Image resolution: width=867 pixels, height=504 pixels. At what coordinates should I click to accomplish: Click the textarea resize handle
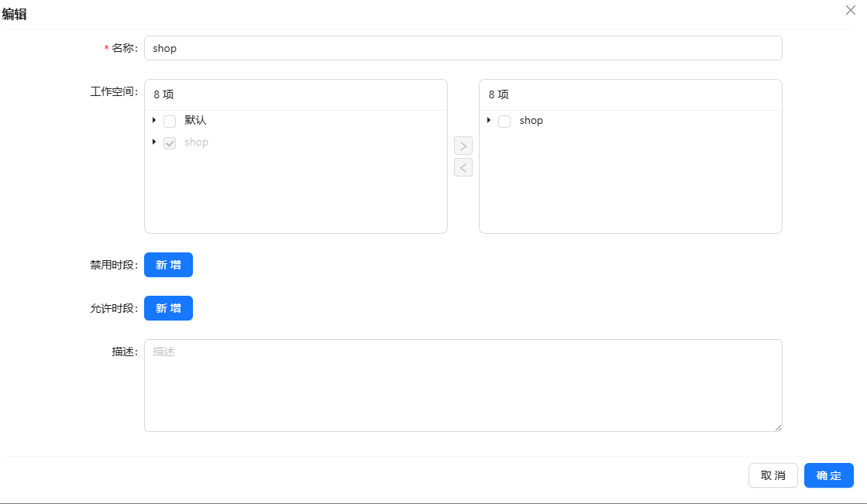(x=779, y=426)
